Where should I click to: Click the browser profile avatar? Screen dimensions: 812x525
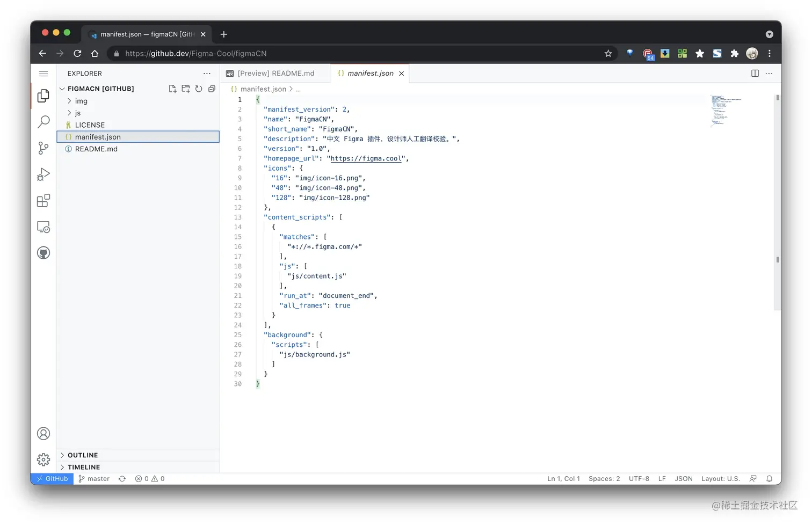(752, 53)
